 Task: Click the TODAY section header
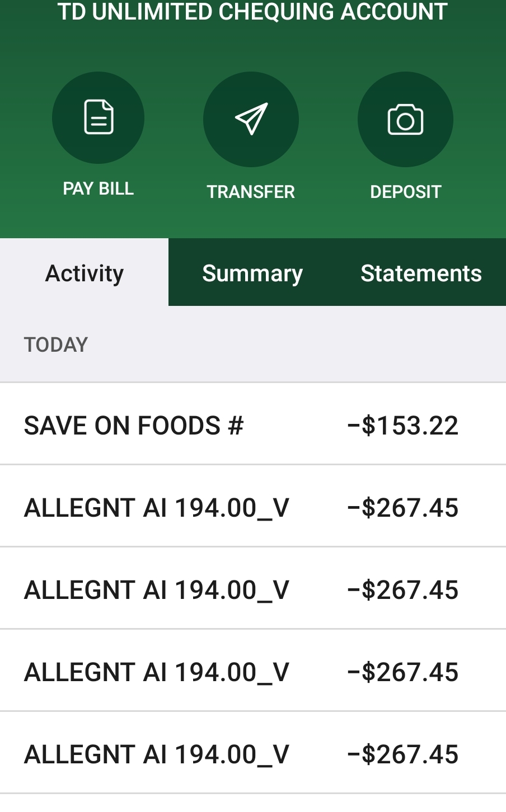(56, 344)
